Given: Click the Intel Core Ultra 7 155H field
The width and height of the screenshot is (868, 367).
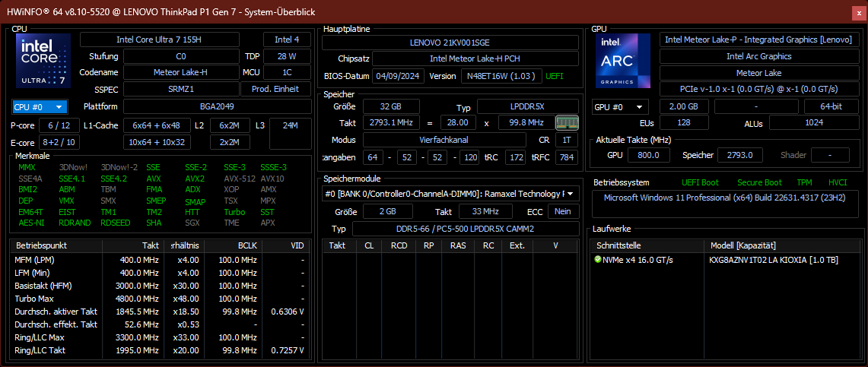Looking at the screenshot, I should [160, 40].
